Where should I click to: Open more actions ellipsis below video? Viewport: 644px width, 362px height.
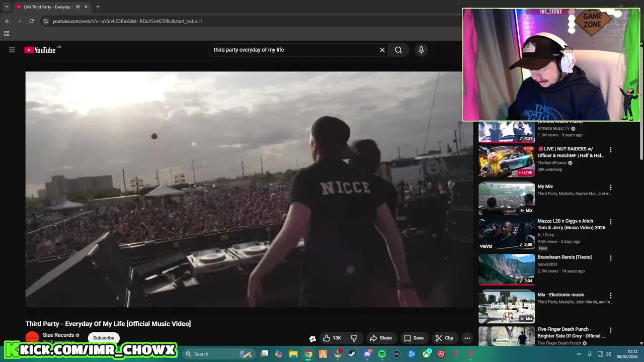pyautogui.click(x=467, y=338)
